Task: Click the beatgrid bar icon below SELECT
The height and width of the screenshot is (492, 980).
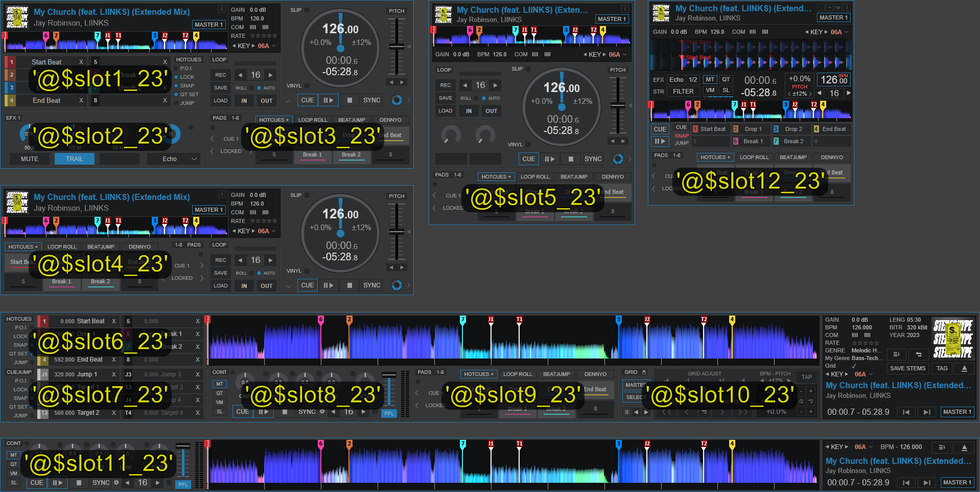Action: (x=626, y=412)
